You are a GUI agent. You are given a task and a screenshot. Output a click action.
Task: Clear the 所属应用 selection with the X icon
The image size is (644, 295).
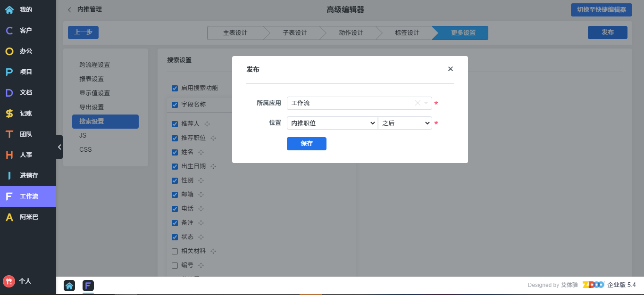tap(417, 103)
